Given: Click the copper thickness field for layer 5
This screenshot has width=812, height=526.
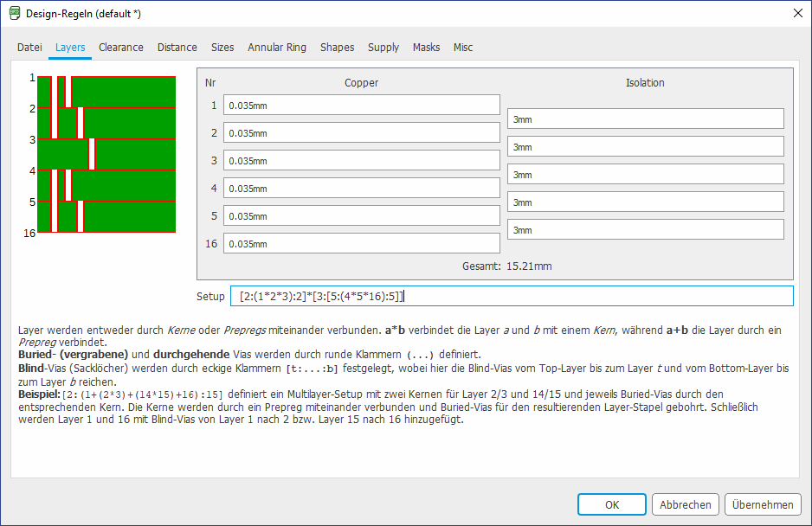Looking at the screenshot, I should [x=362, y=216].
